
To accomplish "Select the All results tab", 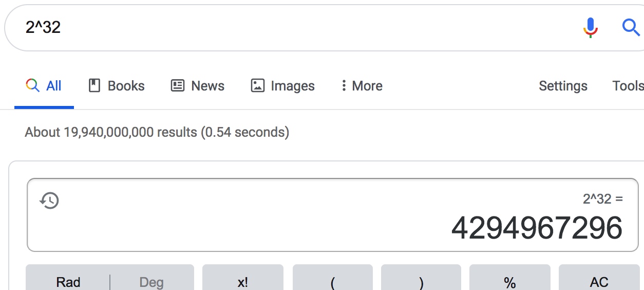I will click(x=44, y=86).
